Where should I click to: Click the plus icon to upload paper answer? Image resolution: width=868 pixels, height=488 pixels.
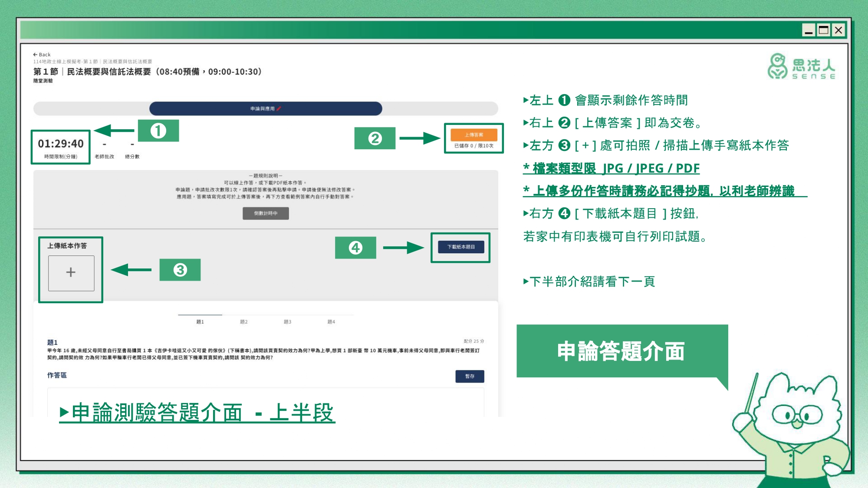pyautogui.click(x=71, y=272)
